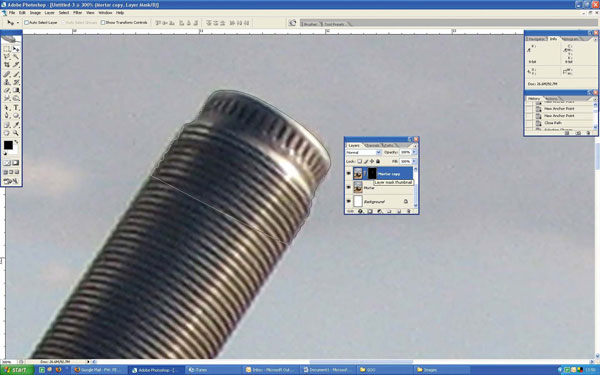Open the Info panel flyout menu
Screen dimensions: 600x375
pos(595,39)
